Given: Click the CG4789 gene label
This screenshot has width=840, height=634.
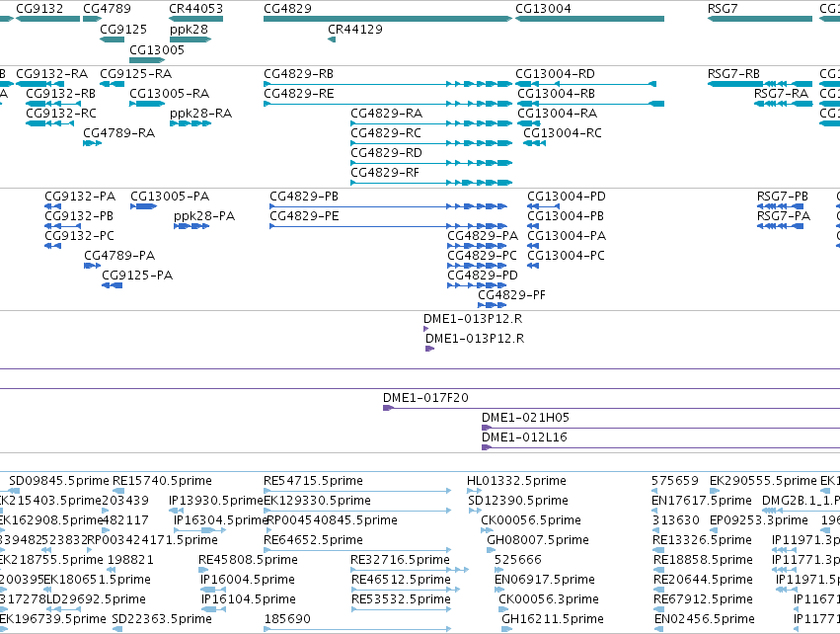Looking at the screenshot, I should coord(107,9).
